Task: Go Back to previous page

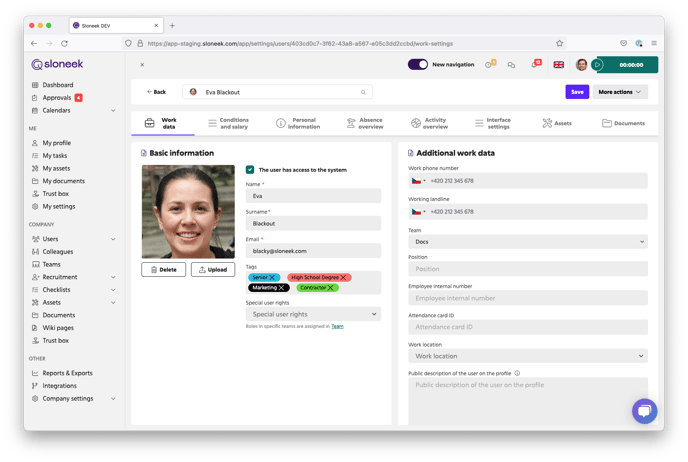Action: (156, 92)
